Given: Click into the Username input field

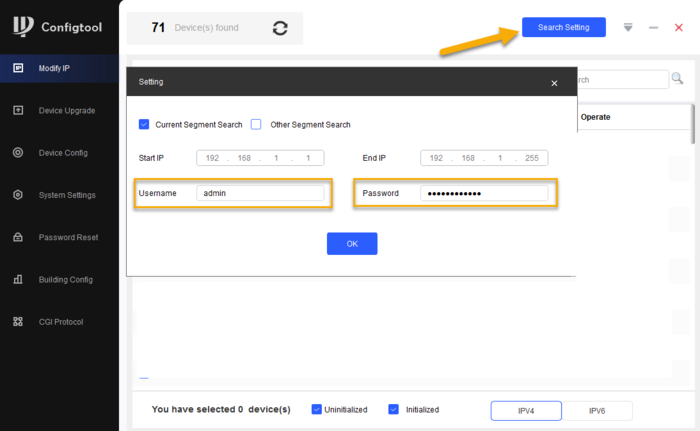Looking at the screenshot, I should pyautogui.click(x=260, y=193).
